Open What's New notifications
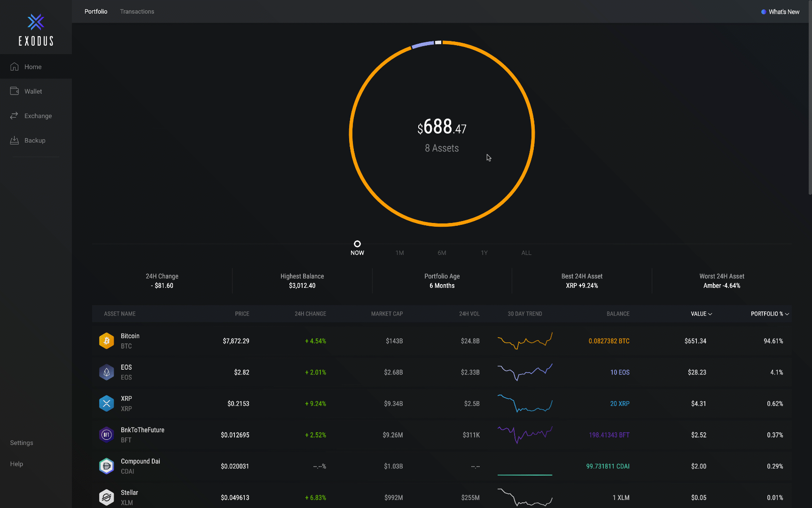This screenshot has height=508, width=812. click(x=780, y=12)
